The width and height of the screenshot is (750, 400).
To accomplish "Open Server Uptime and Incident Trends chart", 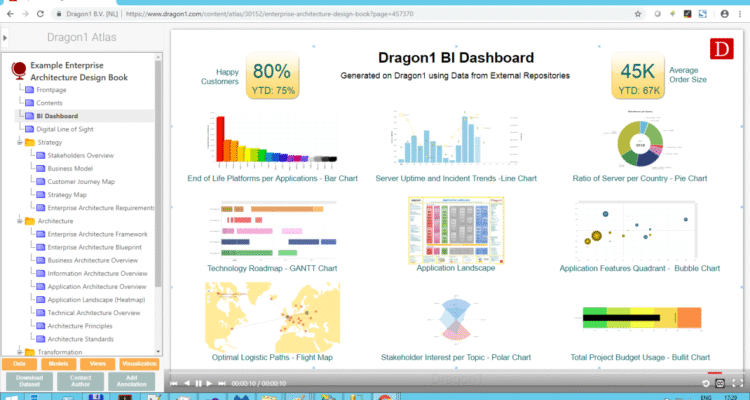I will 456,139.
